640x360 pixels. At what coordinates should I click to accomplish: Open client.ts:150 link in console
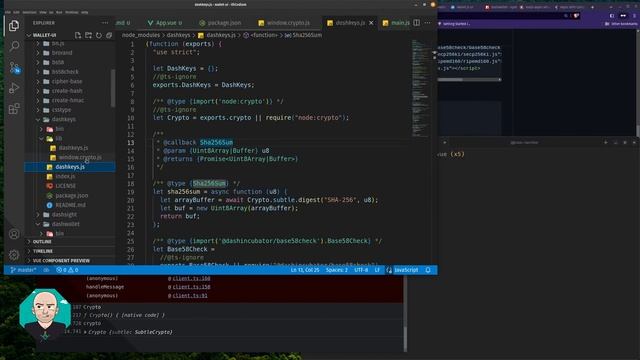191,287
